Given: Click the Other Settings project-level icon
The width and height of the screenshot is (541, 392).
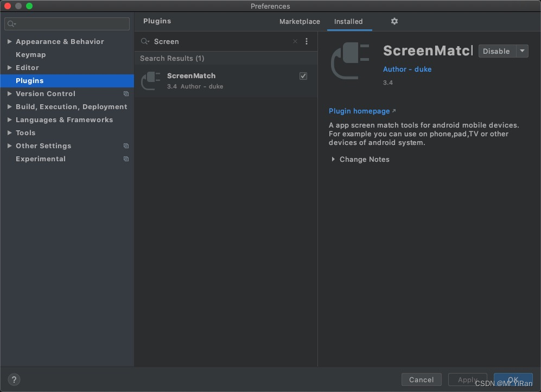Looking at the screenshot, I should click(126, 146).
